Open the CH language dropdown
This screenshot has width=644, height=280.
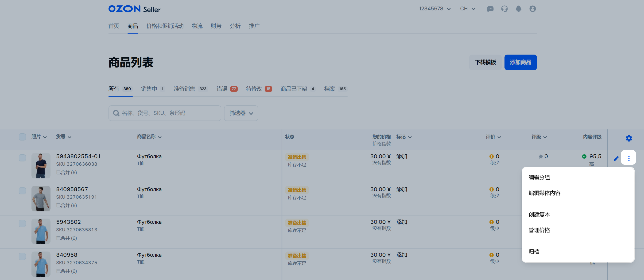tap(467, 9)
